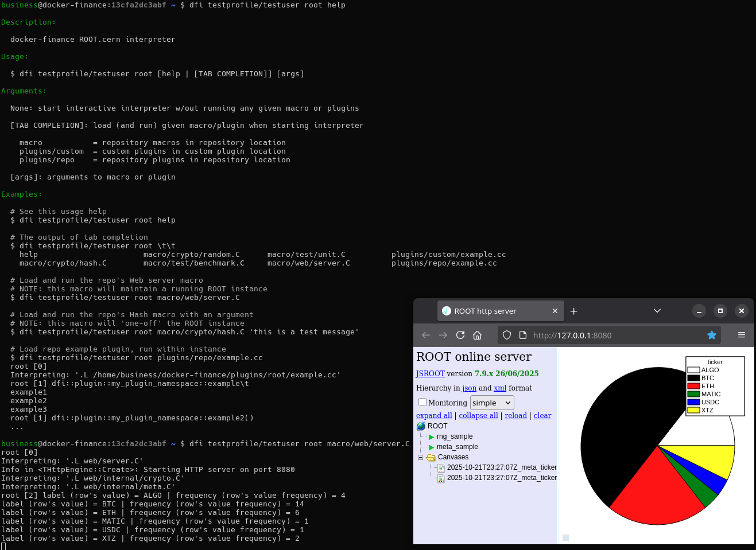The image size is (756, 550).
Task: Go to browser home page icon
Action: tap(477, 335)
